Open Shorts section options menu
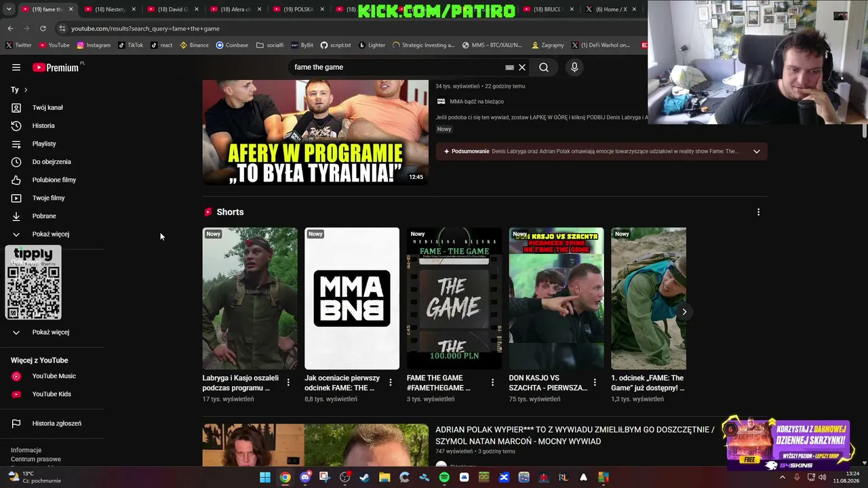This screenshot has height=488, width=868. 758,212
